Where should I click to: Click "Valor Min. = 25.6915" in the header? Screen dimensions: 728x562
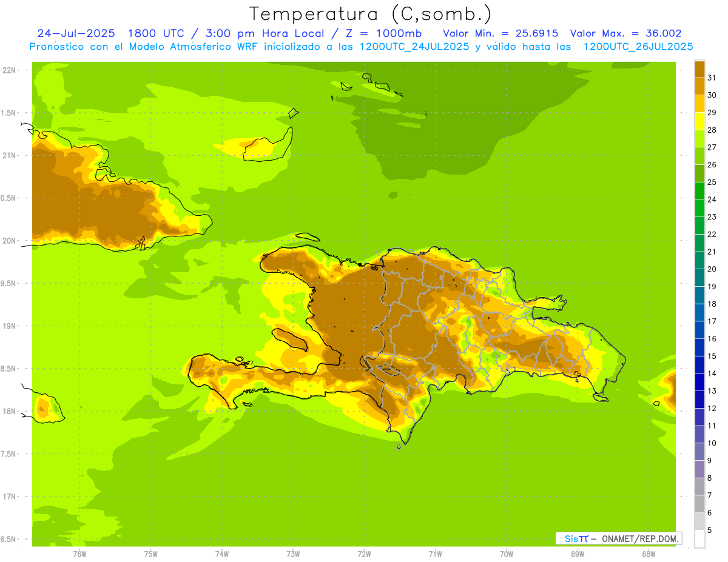(500, 33)
